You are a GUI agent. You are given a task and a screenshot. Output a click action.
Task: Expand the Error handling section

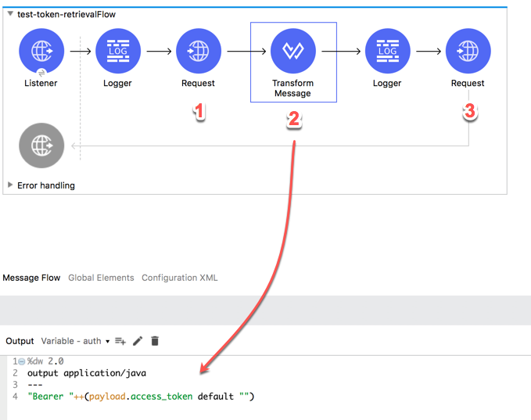10,185
